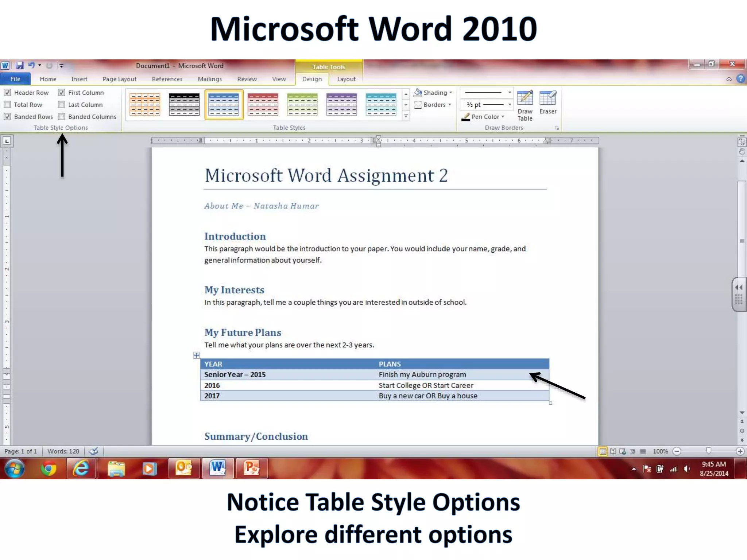Open the Word Help question mark icon

740,79
